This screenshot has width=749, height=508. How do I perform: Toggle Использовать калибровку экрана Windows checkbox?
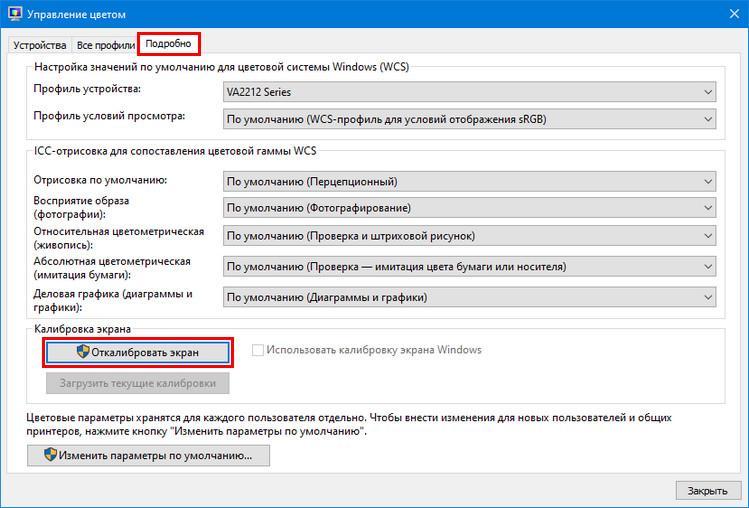pos(257,350)
